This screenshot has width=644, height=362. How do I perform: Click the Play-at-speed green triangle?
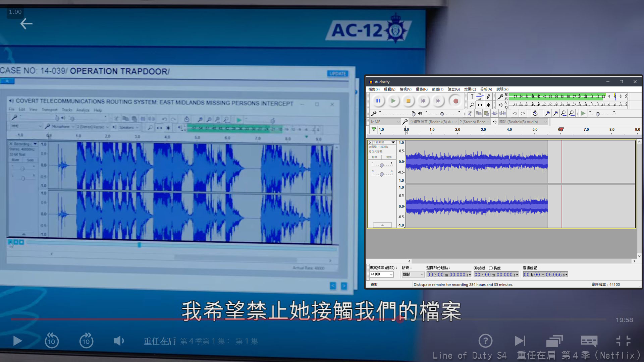coord(583,113)
